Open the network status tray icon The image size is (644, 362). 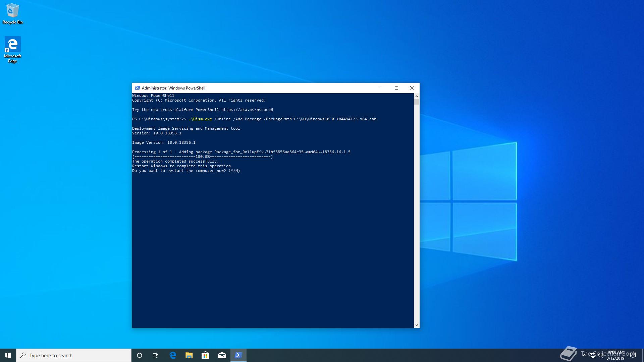[593, 355]
